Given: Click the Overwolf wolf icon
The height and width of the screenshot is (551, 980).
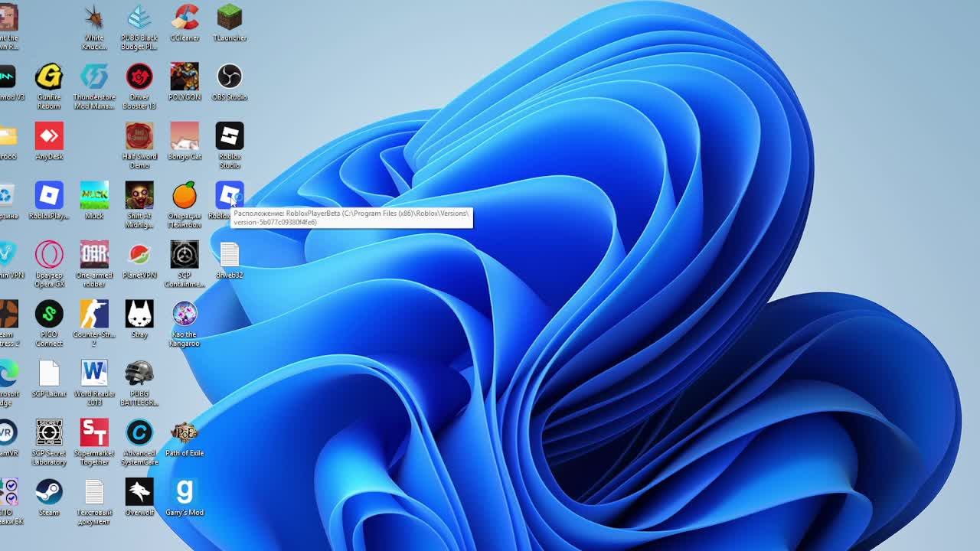Looking at the screenshot, I should coord(139,497).
